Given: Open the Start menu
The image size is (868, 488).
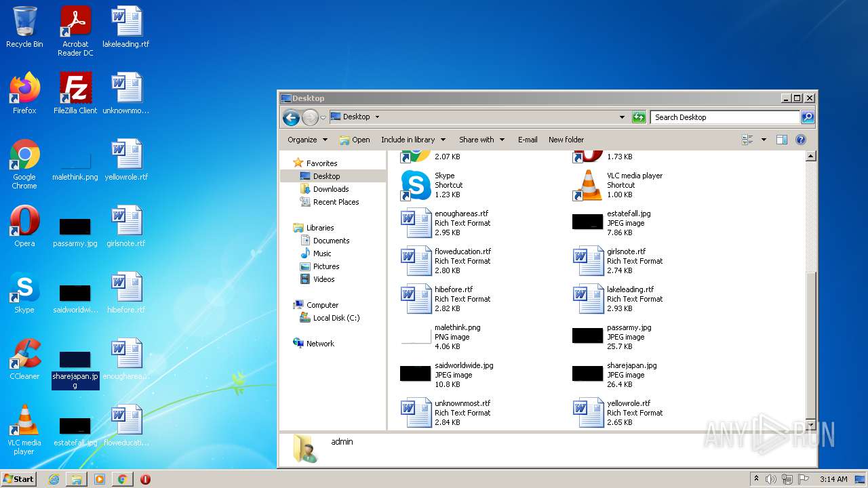Looking at the screenshot, I should [x=18, y=479].
